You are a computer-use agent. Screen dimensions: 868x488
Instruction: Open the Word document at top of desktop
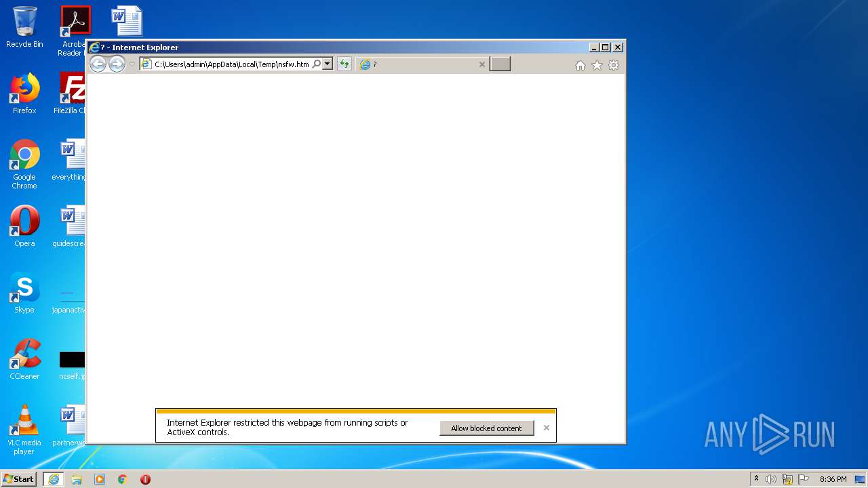127,20
